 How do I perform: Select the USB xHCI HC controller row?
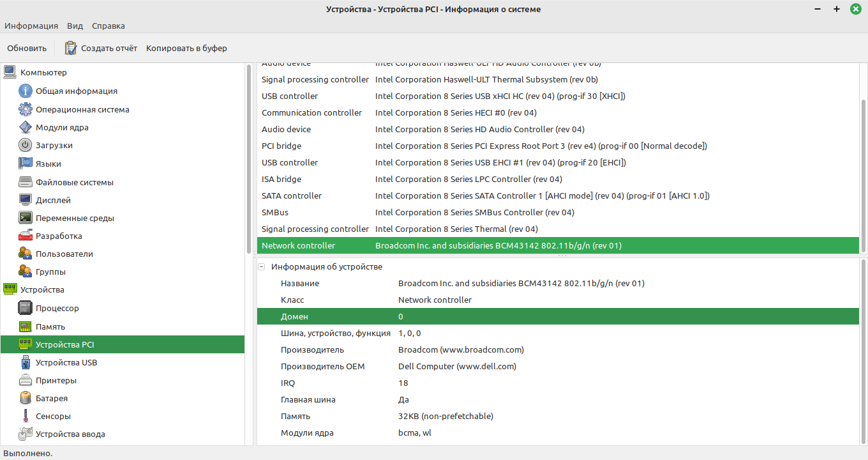tap(558, 96)
